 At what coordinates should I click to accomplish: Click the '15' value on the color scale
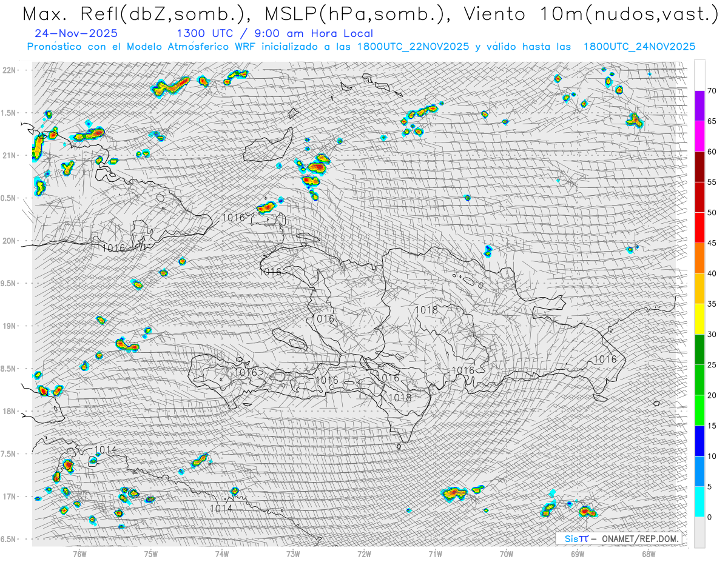pos(712,426)
